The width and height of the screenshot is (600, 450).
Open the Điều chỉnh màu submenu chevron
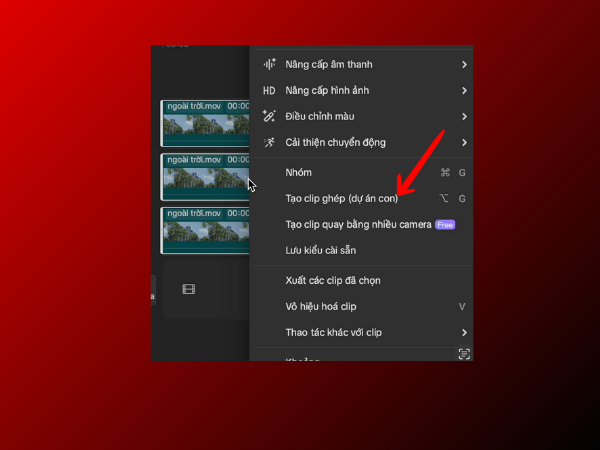click(x=464, y=117)
